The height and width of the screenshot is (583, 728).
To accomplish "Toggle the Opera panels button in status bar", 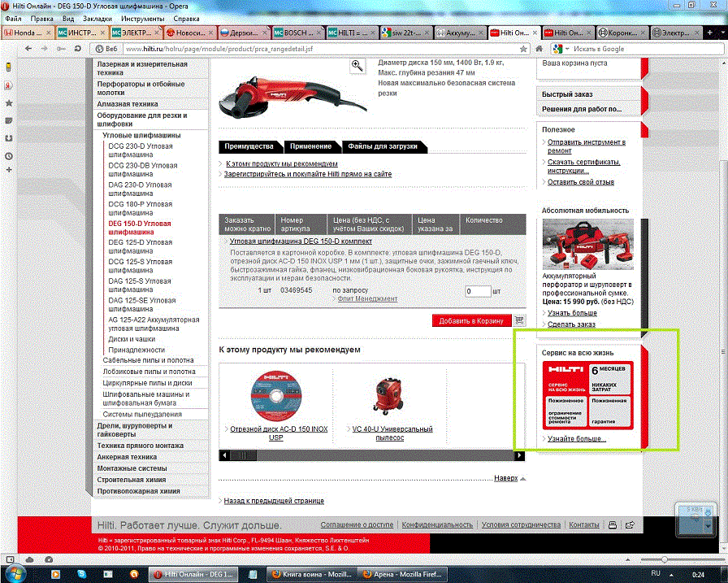I will [x=10, y=559].
